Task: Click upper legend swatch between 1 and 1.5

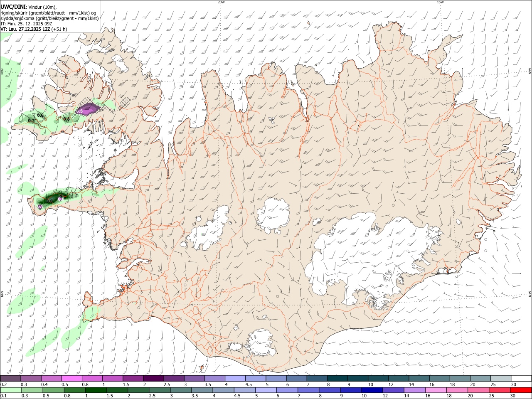Action: tap(113, 378)
